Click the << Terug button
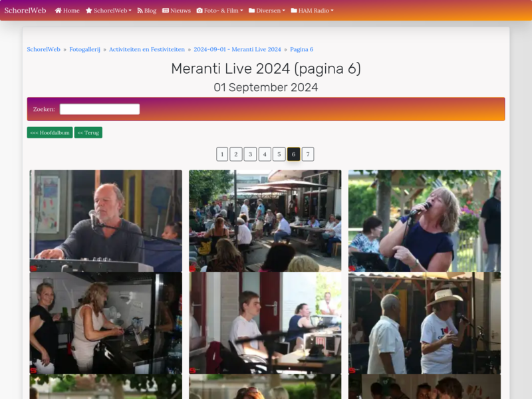This screenshot has height=399, width=532. [88, 132]
